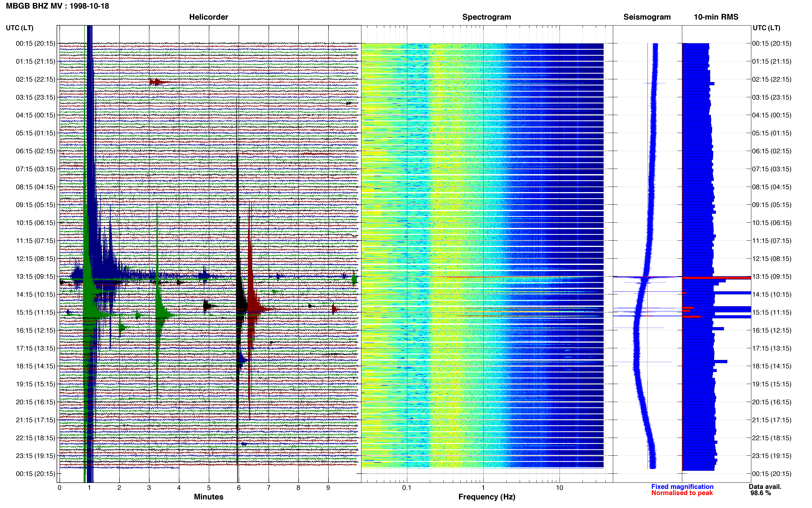Click left time label '23:15 (19:15)'

point(36,456)
